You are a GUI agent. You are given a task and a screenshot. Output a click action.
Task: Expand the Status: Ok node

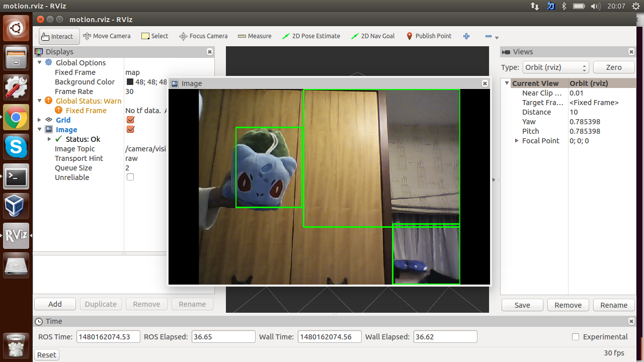(49, 139)
